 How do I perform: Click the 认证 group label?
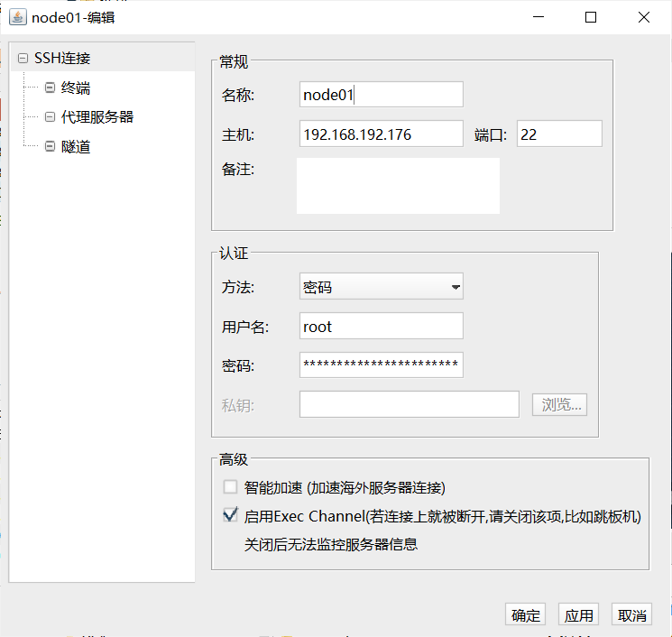234,253
